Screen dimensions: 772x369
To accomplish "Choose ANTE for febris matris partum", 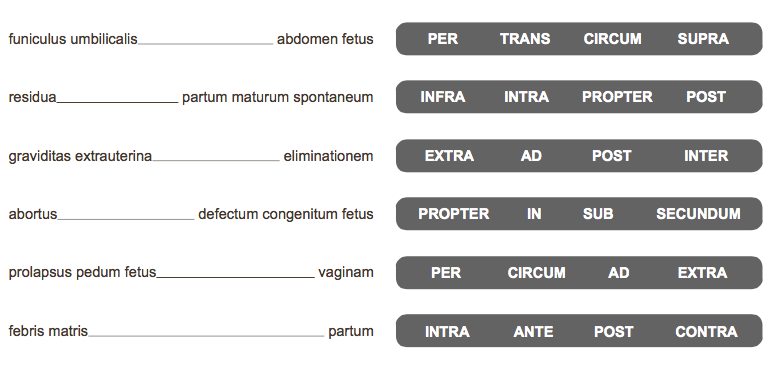I will coord(533,332).
